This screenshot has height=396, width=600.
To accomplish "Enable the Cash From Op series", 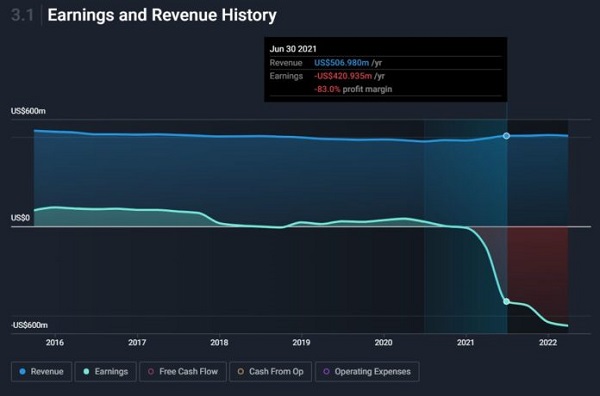I will (x=271, y=372).
